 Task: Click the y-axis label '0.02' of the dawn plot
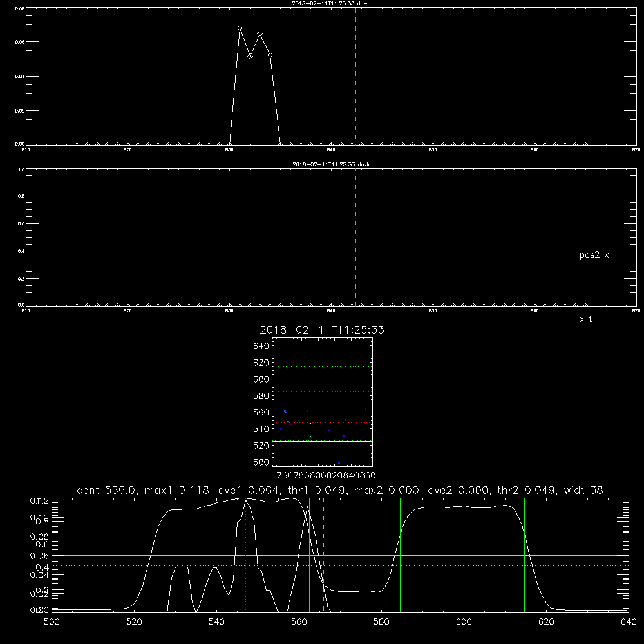click(20, 111)
